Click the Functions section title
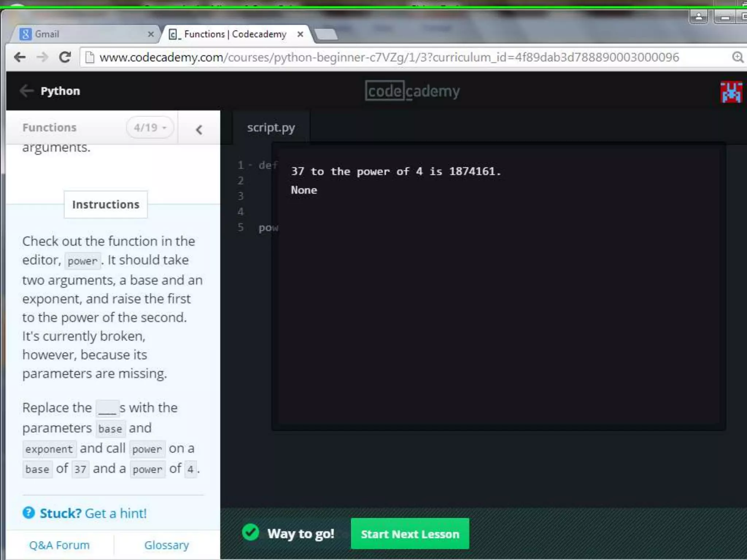 [50, 128]
